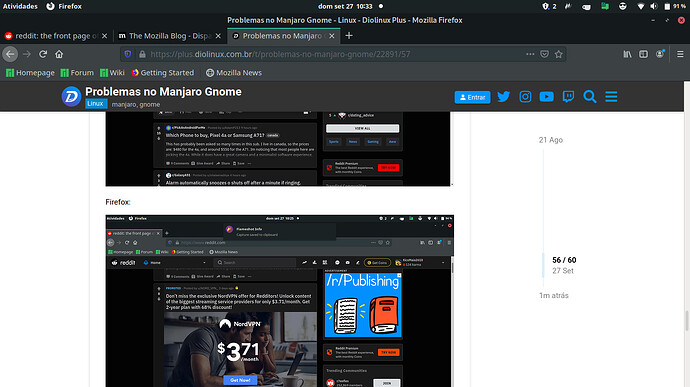Open a new browser tab
This screenshot has width=690, height=387.
pyautogui.click(x=349, y=36)
